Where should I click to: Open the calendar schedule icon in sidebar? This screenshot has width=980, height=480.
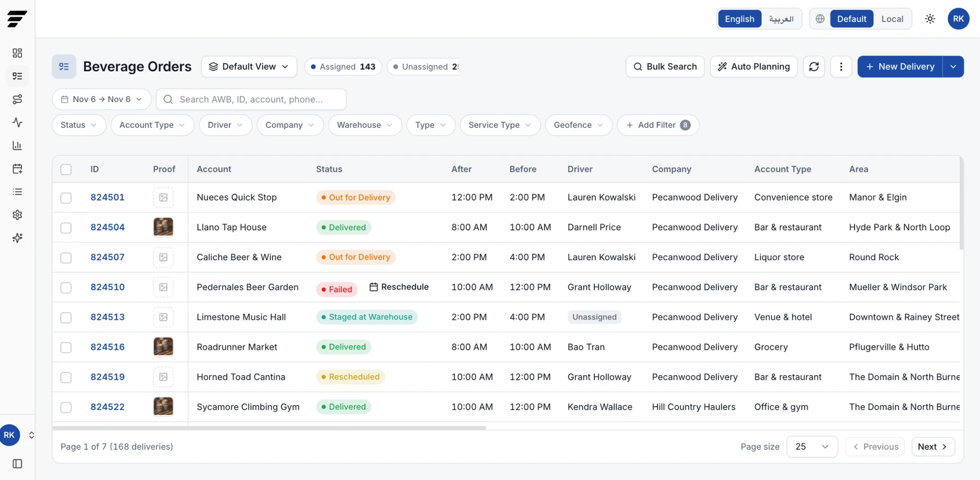[18, 168]
